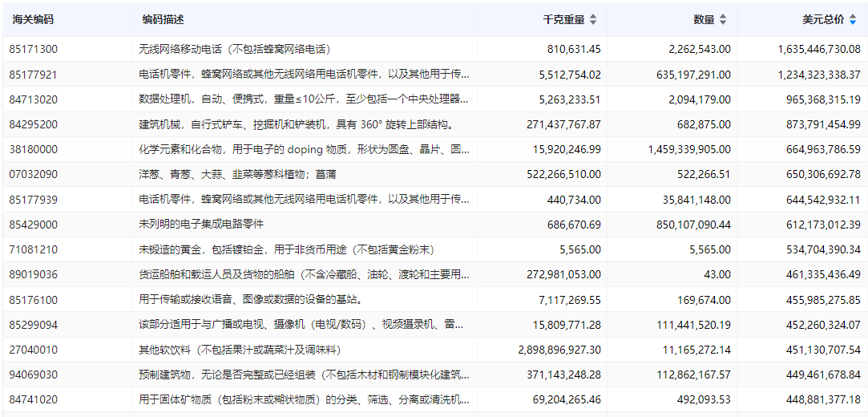Select customs code 27040010
The image size is (868, 417).
[x=34, y=350]
